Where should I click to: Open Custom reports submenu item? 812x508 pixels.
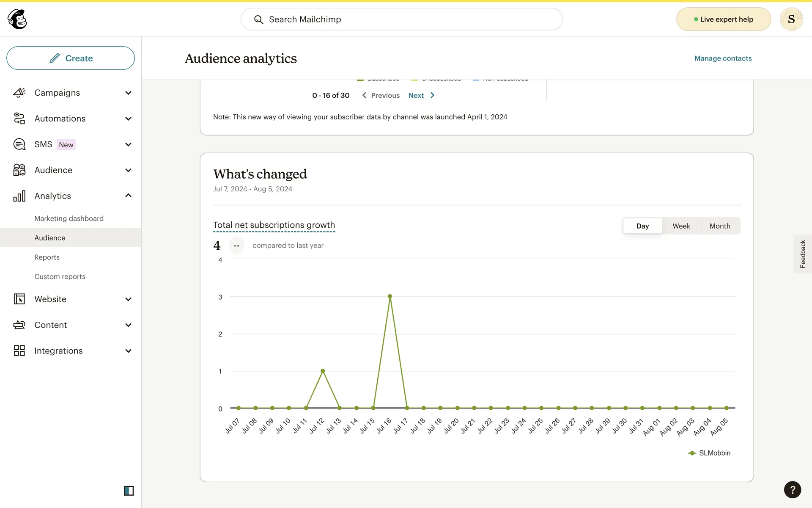[60, 276]
